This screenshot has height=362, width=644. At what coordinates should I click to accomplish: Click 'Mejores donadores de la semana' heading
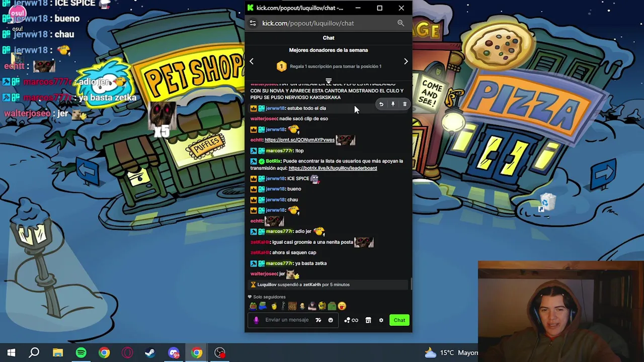(x=329, y=50)
